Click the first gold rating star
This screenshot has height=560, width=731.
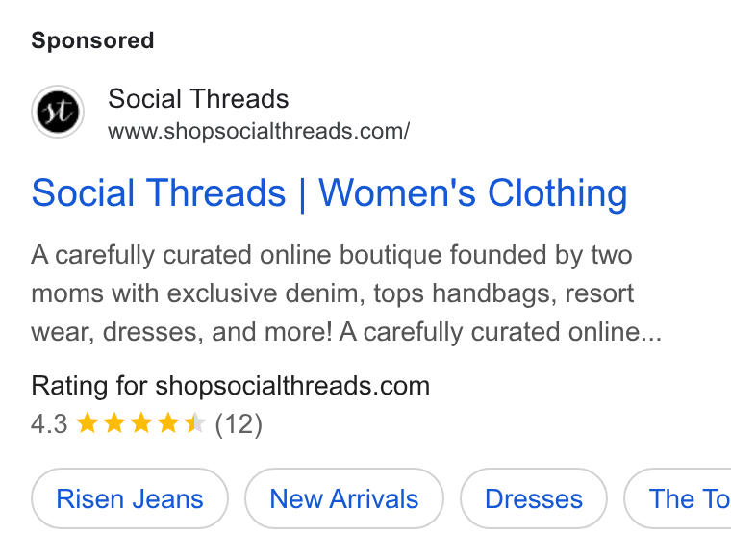[x=88, y=423]
